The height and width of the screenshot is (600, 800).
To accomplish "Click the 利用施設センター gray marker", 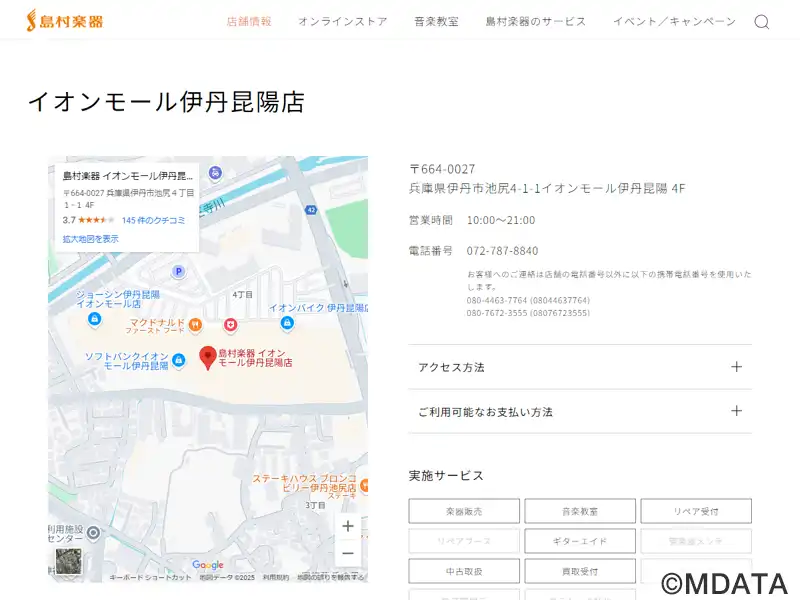I will coord(93,534).
